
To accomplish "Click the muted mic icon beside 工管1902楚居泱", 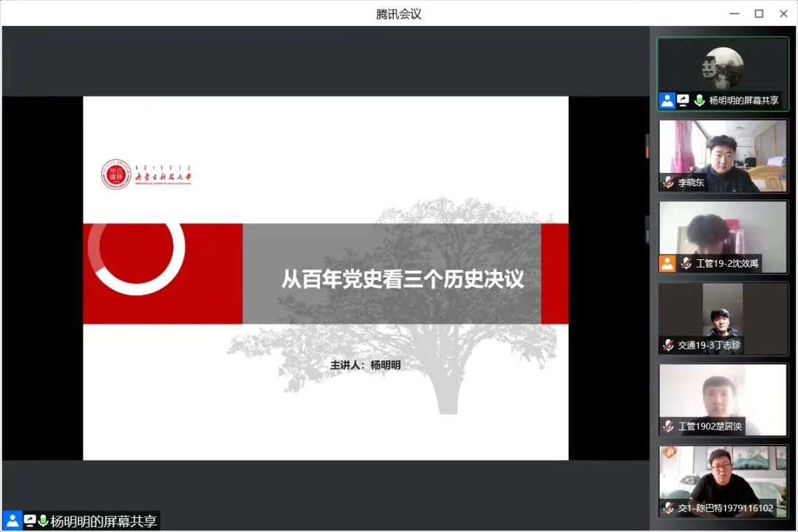I will [x=668, y=426].
